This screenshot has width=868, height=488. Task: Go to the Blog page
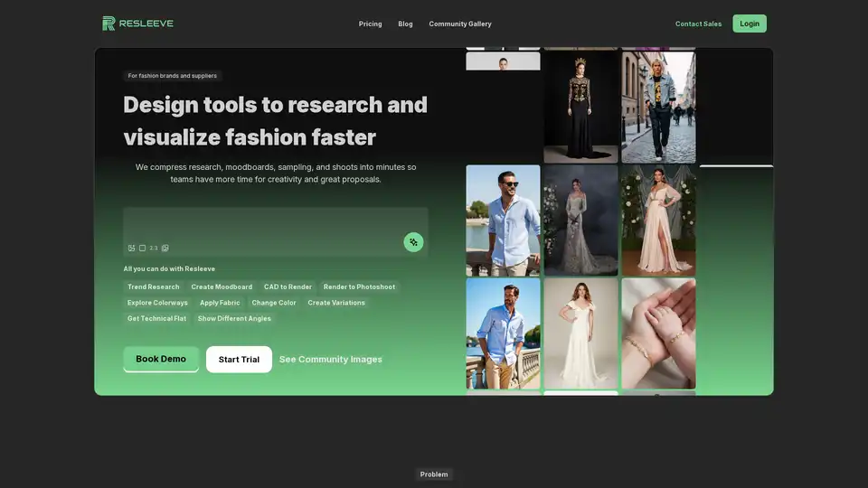(405, 24)
